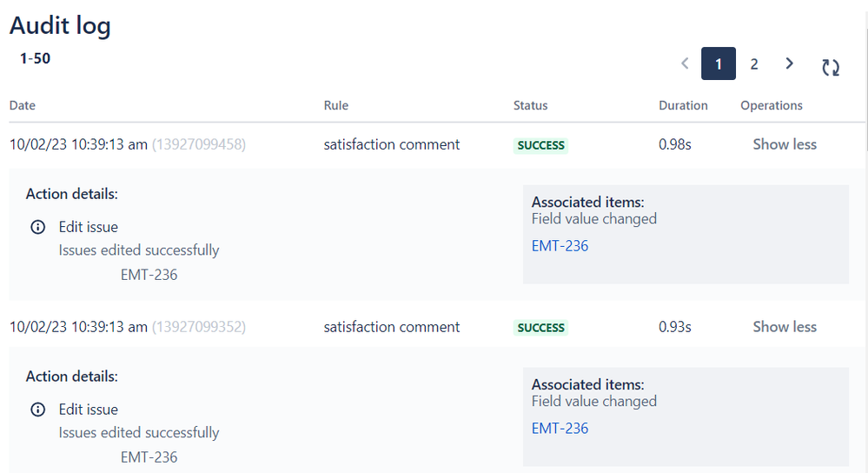The image size is (868, 473).
Task: Click the Rule column header
Action: tap(336, 105)
